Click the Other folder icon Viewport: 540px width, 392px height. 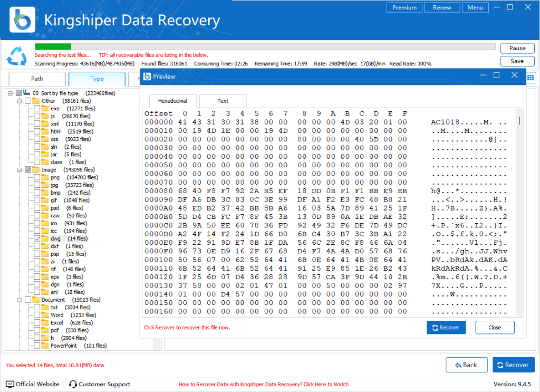(36, 101)
